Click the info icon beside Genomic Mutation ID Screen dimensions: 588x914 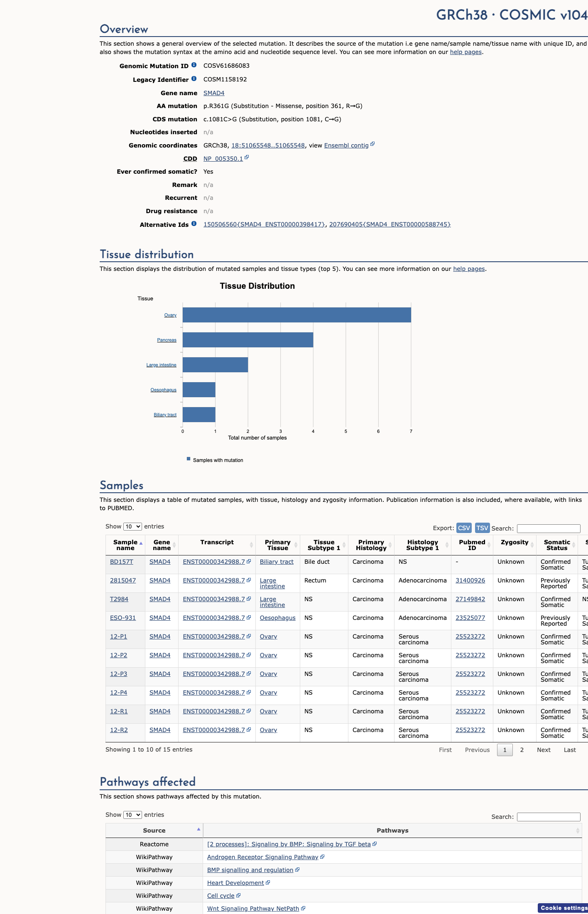pos(194,65)
